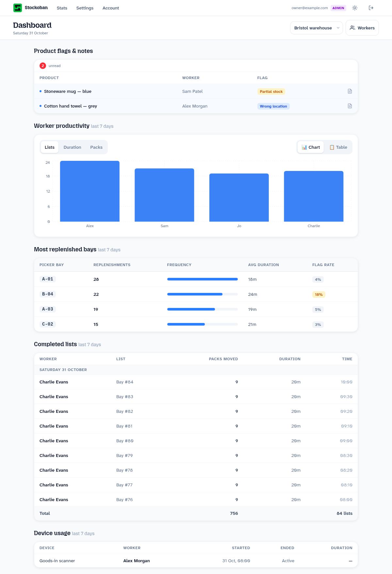Viewport: 392px width, 574px height.
Task: Click the Replenishments column header
Action: 112,265
